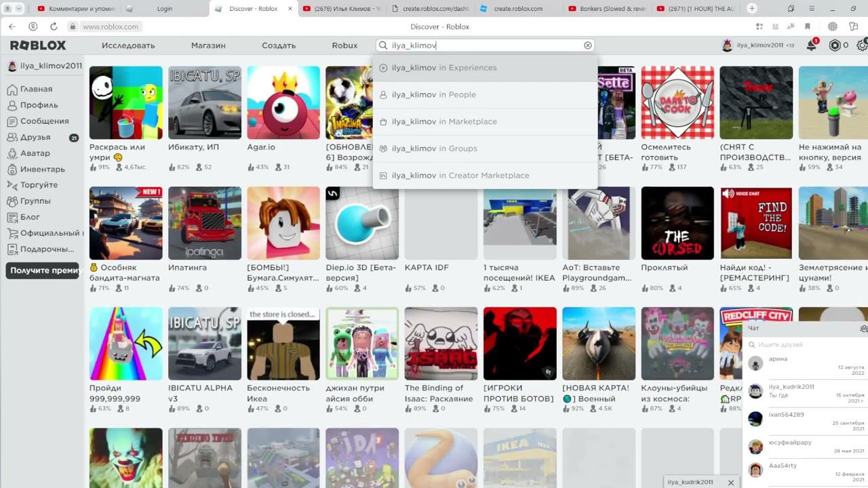Search ilya_klimov in People
This screenshot has height=488, width=868.
tap(485, 95)
